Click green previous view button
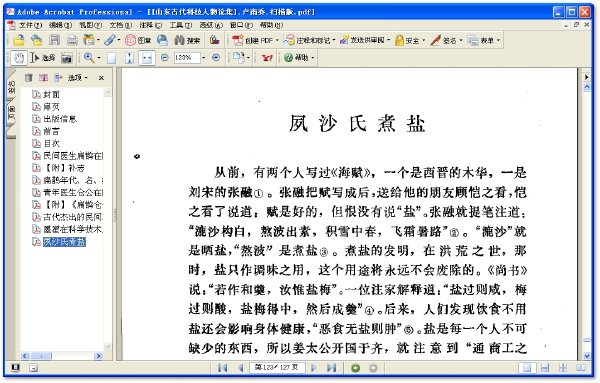 [x=355, y=368]
